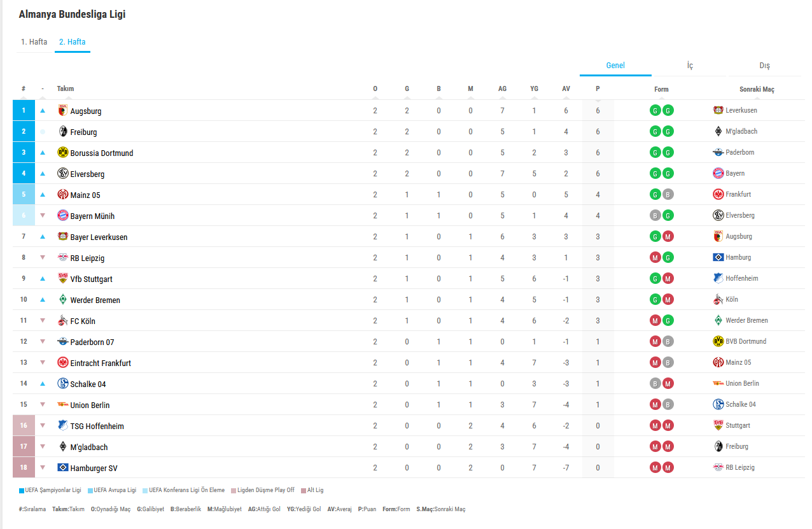The height and width of the screenshot is (529, 812).
Task: Sort table by the M column header
Action: tap(470, 89)
